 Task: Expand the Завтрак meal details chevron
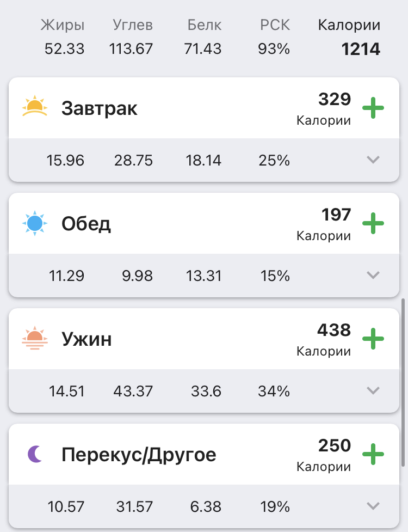click(373, 160)
